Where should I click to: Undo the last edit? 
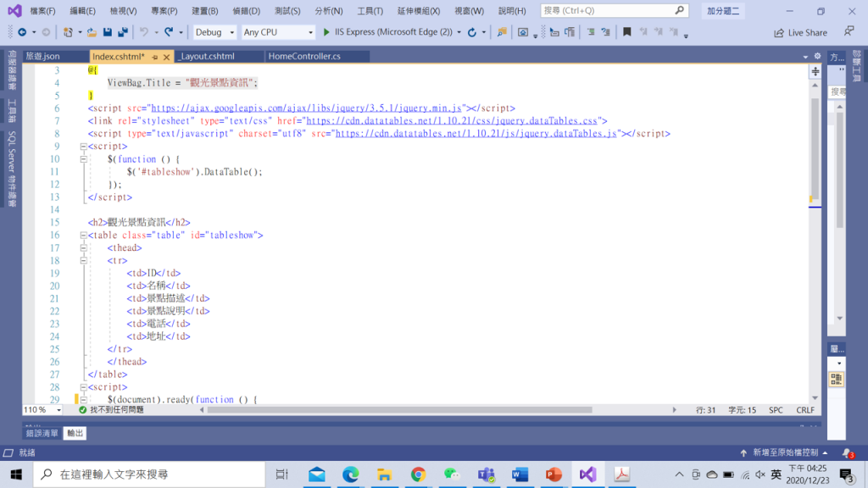pyautogui.click(x=144, y=33)
